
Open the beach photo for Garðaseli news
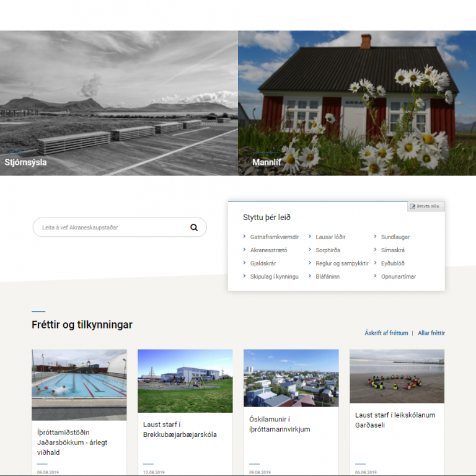click(x=397, y=376)
